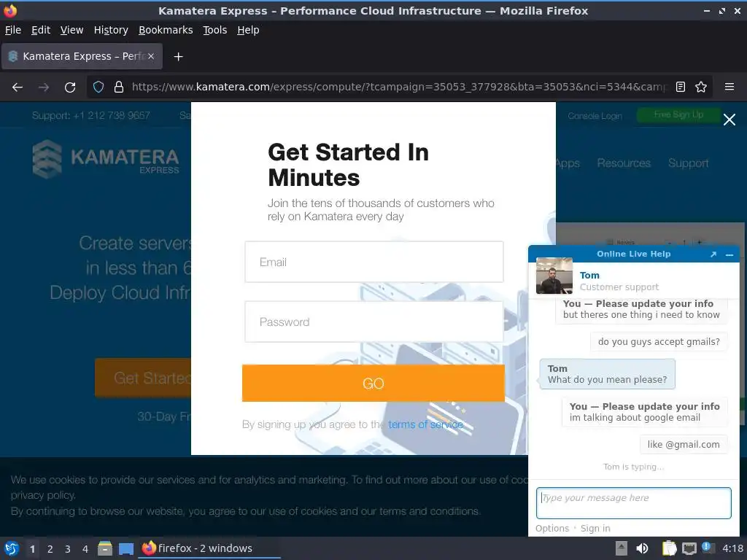
Task: Close the Kamatera Express tab
Action: click(x=150, y=56)
